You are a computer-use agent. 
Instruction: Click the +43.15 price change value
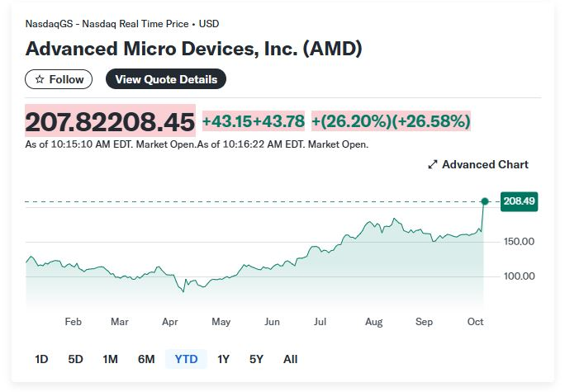(x=226, y=121)
